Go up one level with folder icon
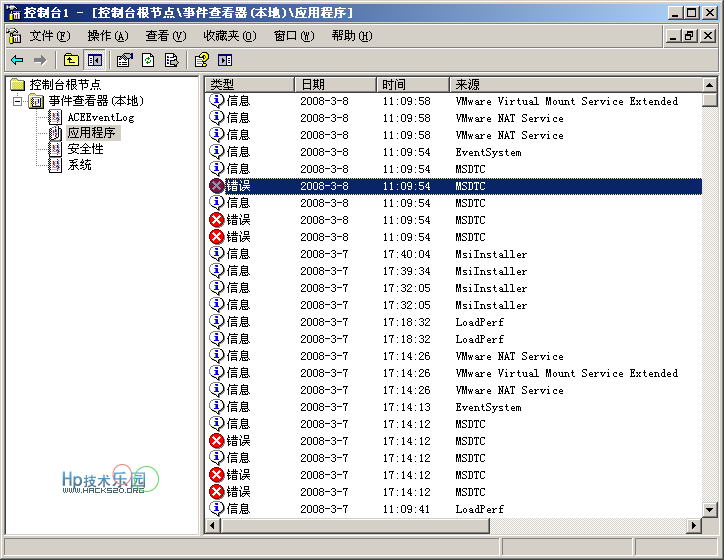 click(x=71, y=60)
